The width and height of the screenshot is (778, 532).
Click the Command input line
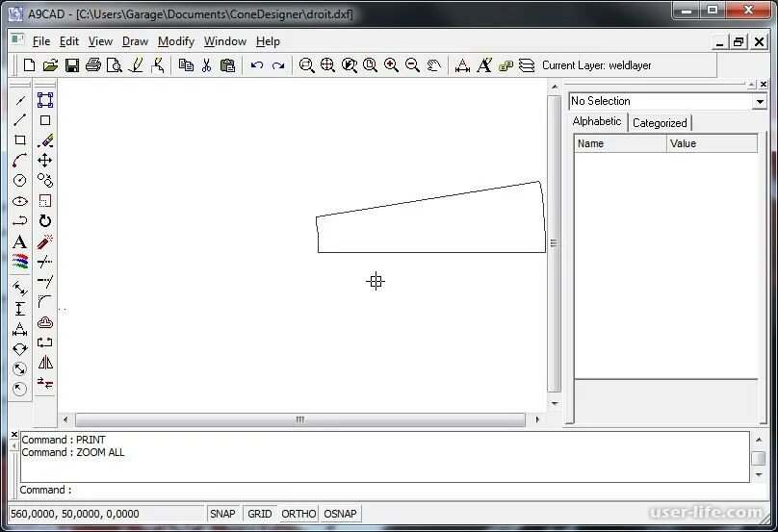point(384,491)
